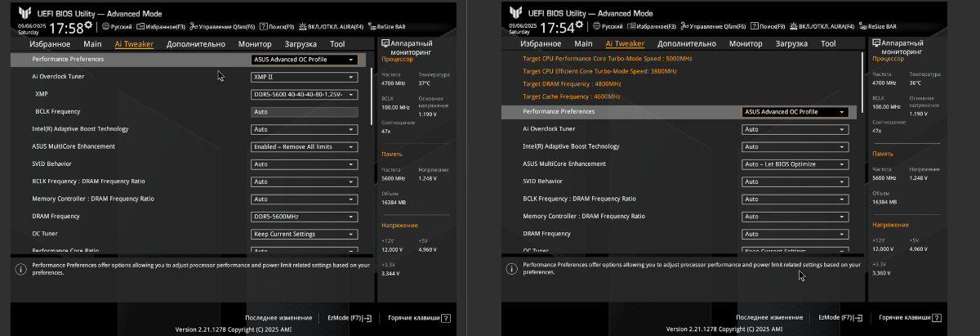Open MultiCore Enhancement 'Let BIOS Optimize' dropdown
The width and height of the screenshot is (980, 336).
tap(795, 164)
